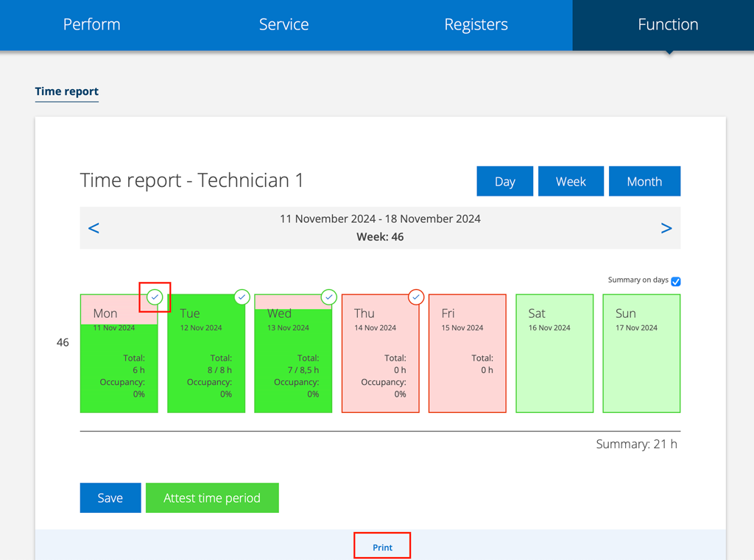
Task: Switch to Month view
Action: click(x=644, y=182)
